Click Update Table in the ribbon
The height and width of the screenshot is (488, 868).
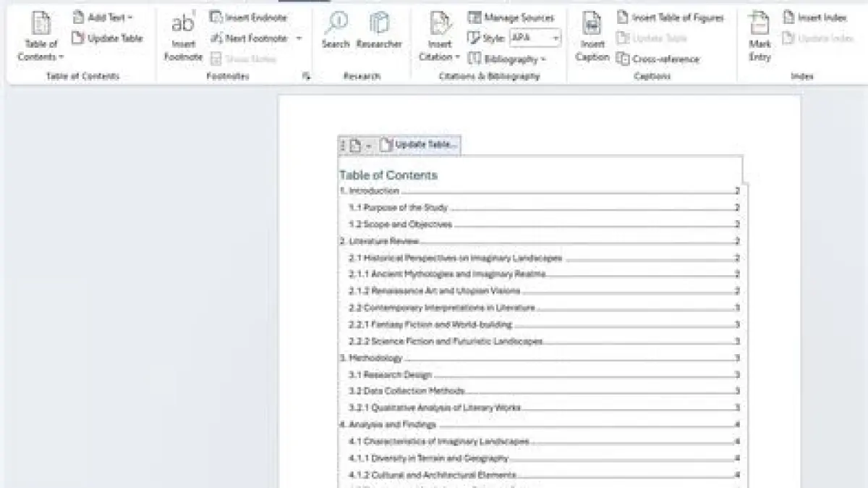click(x=107, y=38)
